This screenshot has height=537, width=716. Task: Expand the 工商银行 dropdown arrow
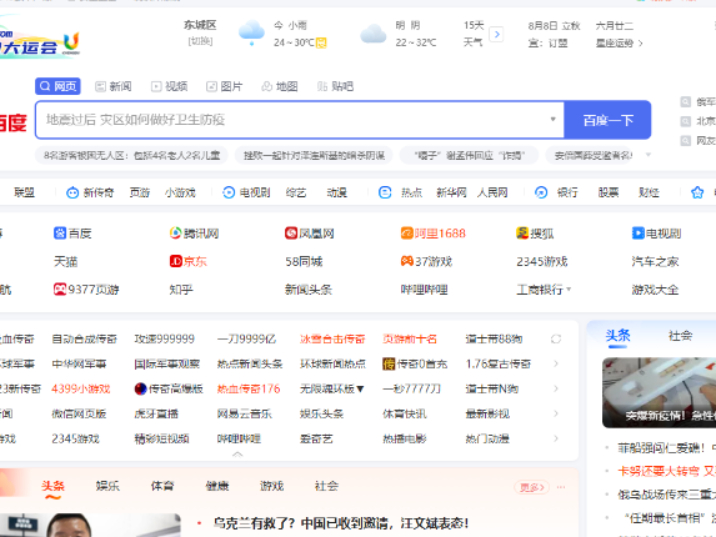(x=569, y=289)
